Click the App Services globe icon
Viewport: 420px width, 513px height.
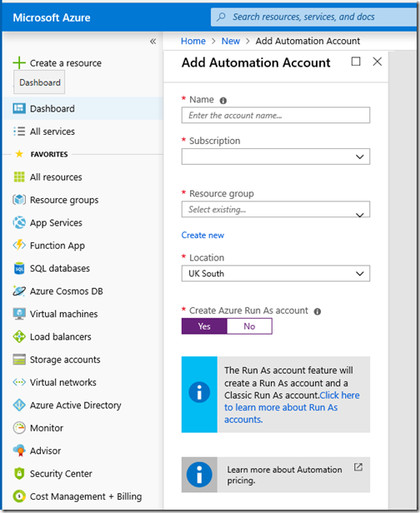[x=19, y=222]
